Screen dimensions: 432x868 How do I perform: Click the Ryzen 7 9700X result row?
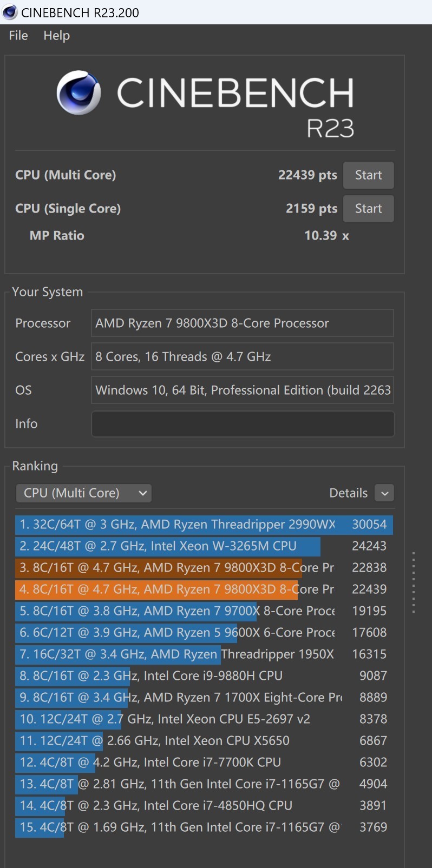(162, 611)
